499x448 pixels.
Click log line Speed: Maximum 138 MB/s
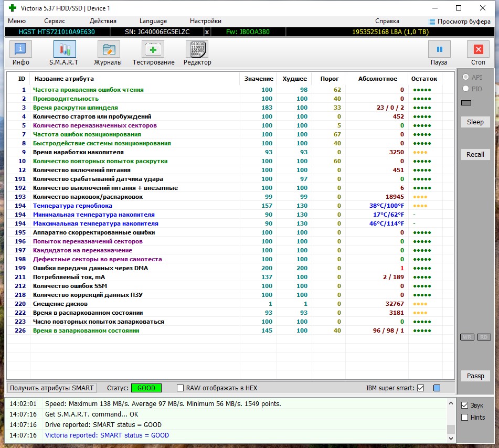click(x=163, y=404)
